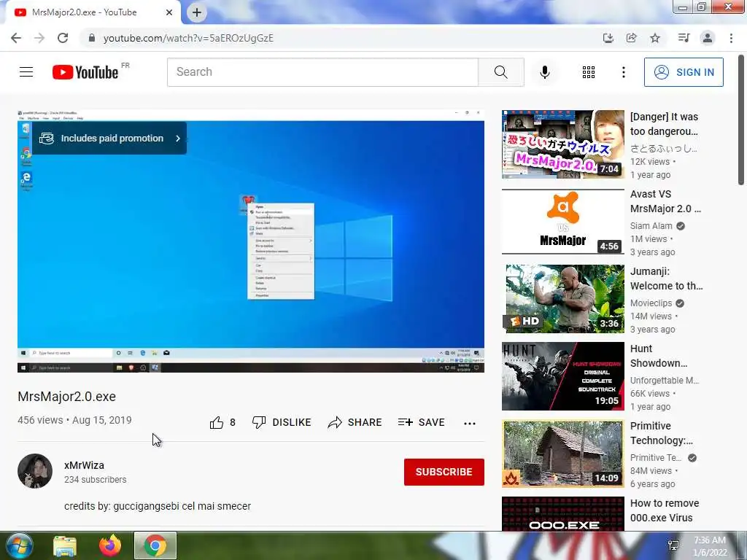Go to YouTube home via the logo

85,72
